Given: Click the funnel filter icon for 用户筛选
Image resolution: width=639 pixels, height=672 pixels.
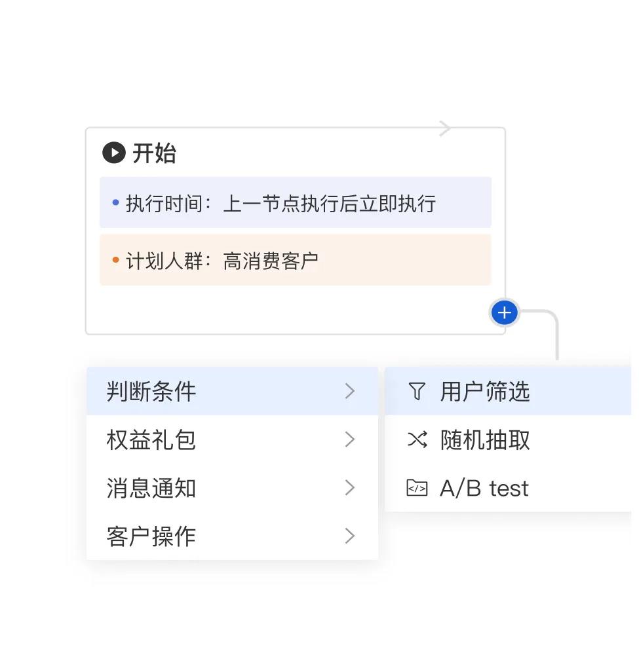Looking at the screenshot, I should [417, 392].
